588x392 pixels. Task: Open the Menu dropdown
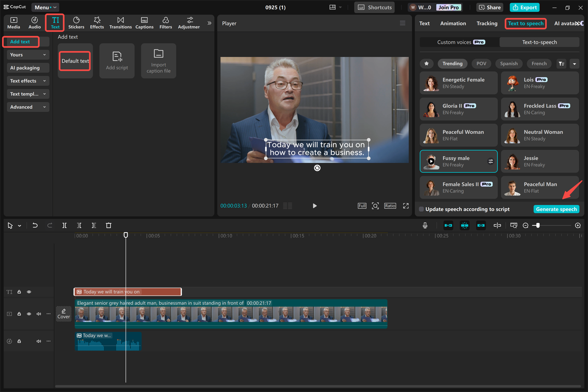tap(45, 7)
